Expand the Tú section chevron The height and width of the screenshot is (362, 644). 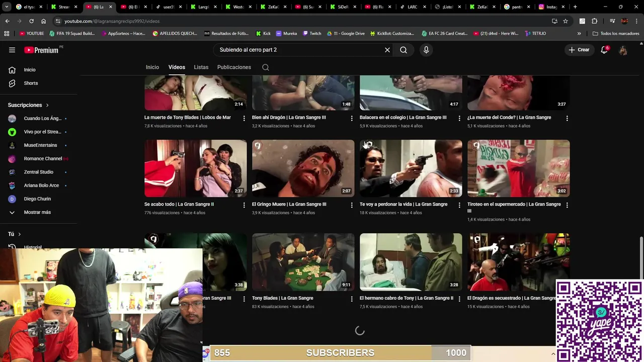point(19,234)
